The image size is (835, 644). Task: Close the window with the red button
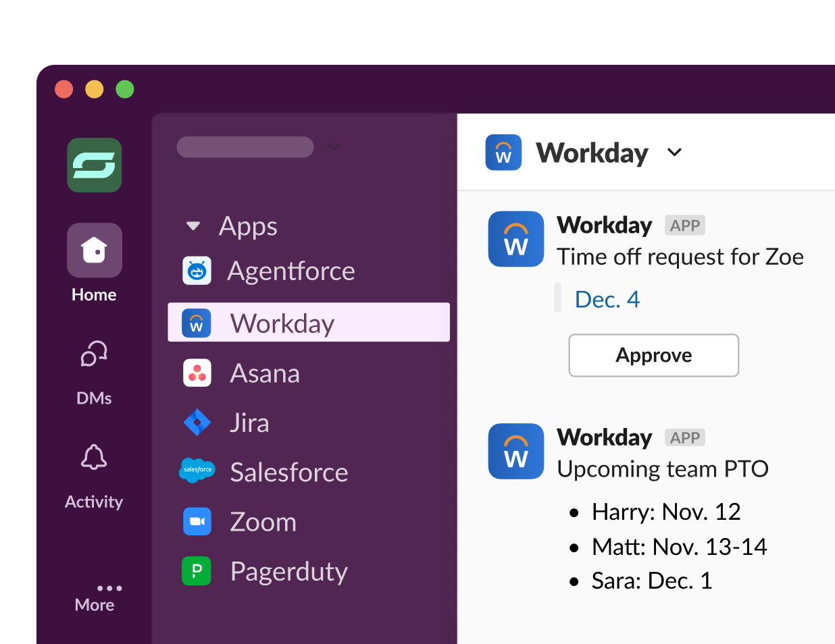click(x=64, y=89)
